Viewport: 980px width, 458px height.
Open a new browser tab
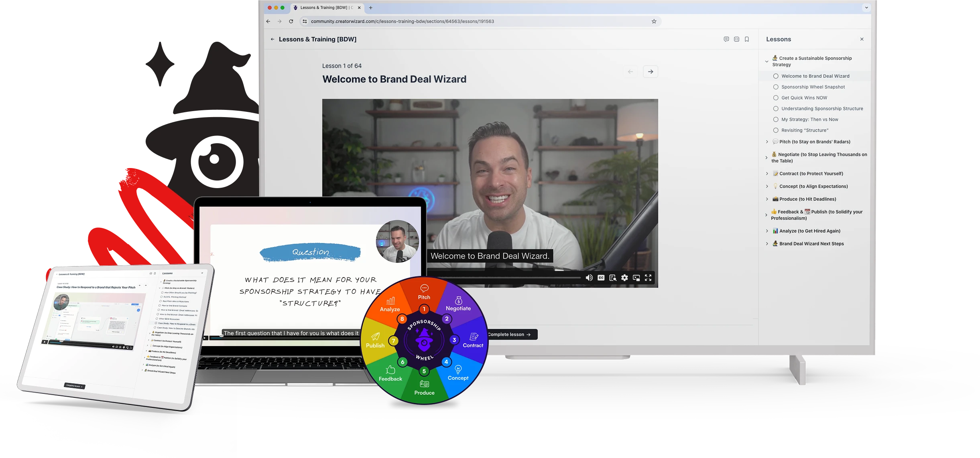click(x=371, y=8)
